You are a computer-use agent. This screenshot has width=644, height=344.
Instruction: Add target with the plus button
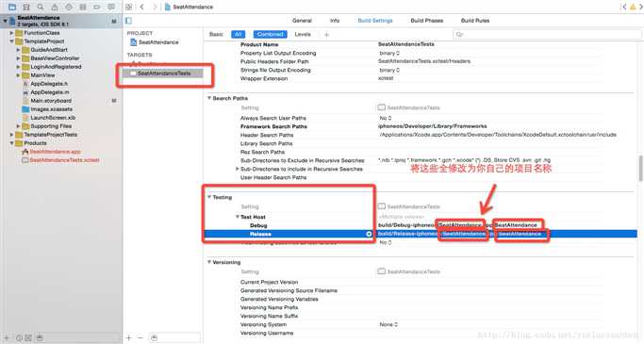point(129,337)
